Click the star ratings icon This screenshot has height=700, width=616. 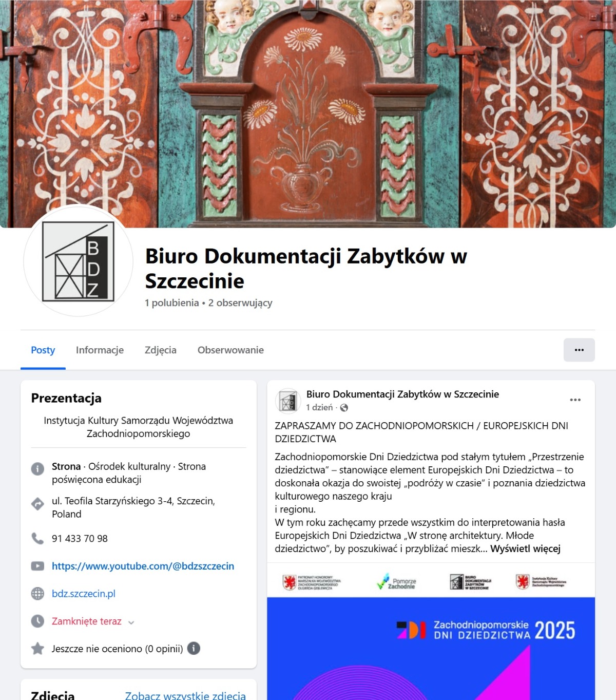coord(37,649)
